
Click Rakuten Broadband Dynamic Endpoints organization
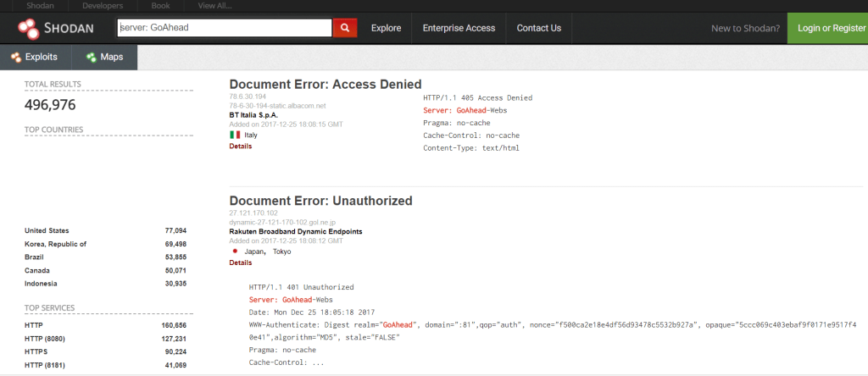pyautogui.click(x=296, y=231)
